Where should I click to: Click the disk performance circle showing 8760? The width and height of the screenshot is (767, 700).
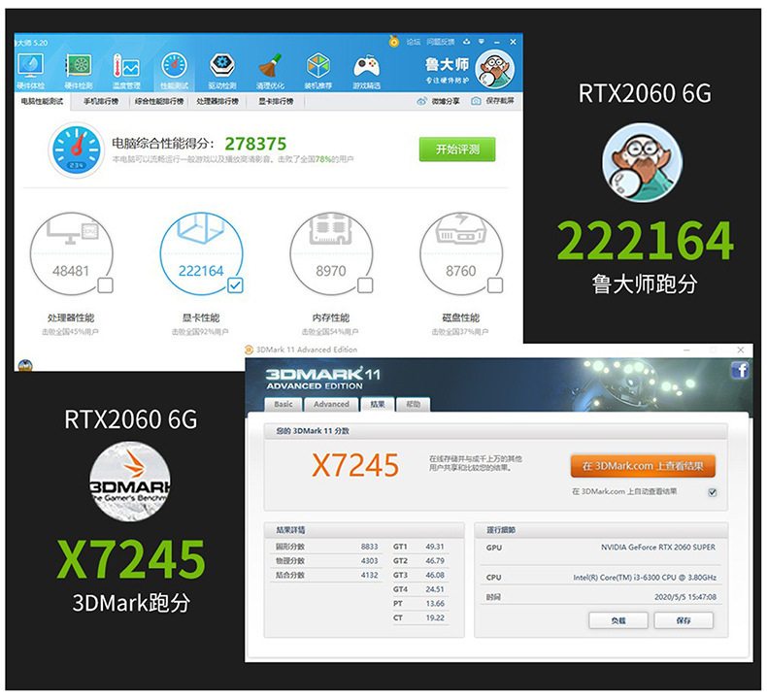point(461,253)
